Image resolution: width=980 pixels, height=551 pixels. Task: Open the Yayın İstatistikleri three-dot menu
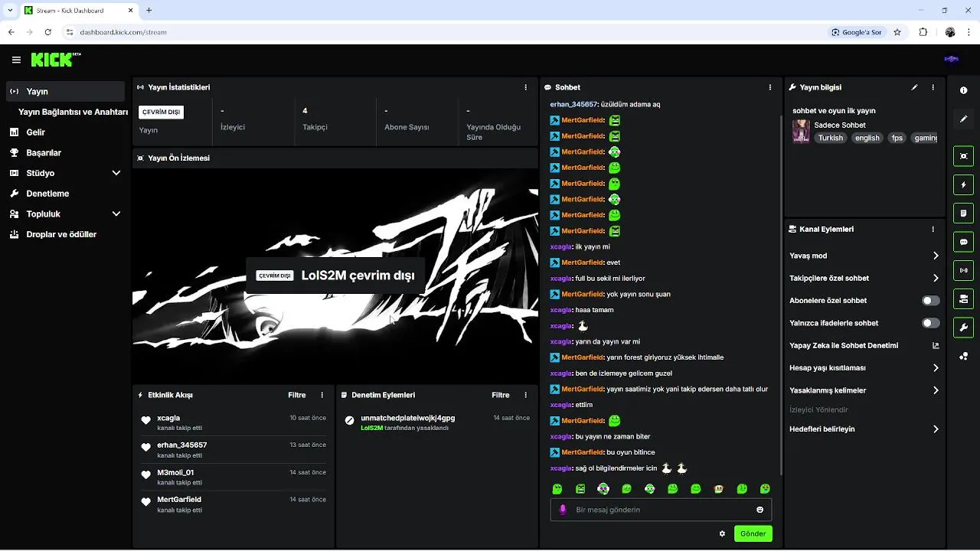click(x=525, y=87)
